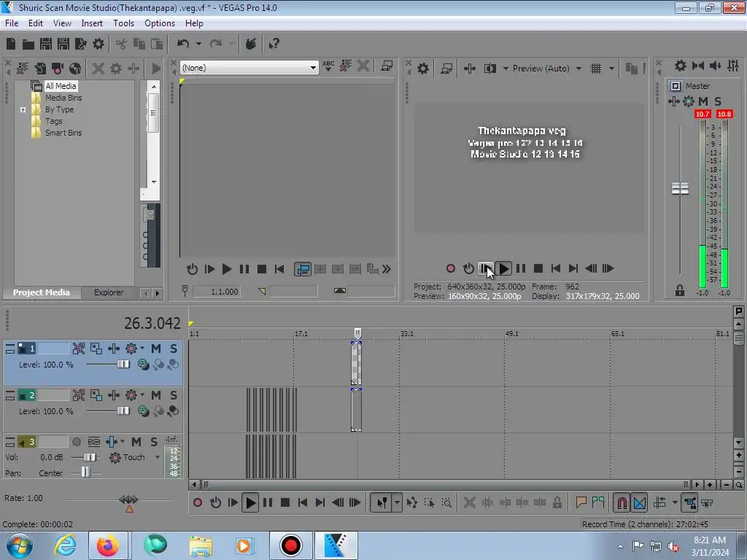Open a project with the Open folder icon
The width and height of the screenshot is (747, 560).
pyautogui.click(x=28, y=44)
